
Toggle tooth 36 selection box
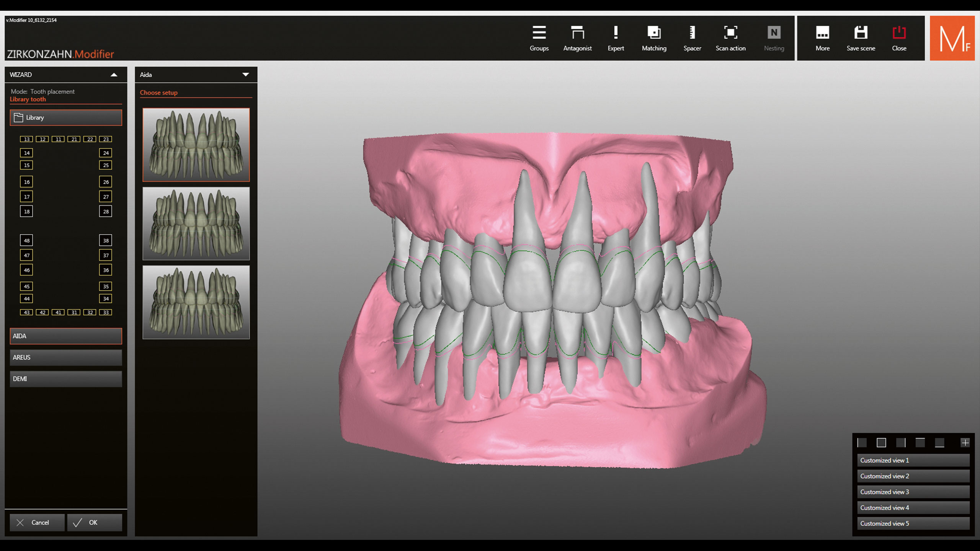(106, 270)
